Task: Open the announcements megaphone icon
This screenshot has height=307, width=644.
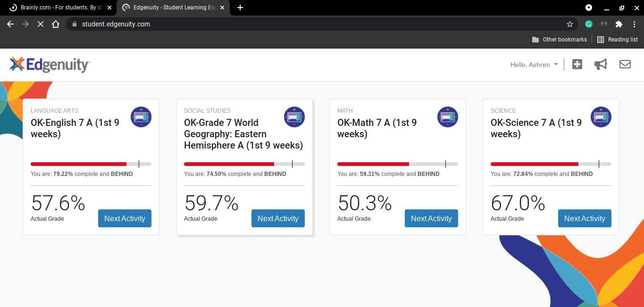Action: [601, 64]
